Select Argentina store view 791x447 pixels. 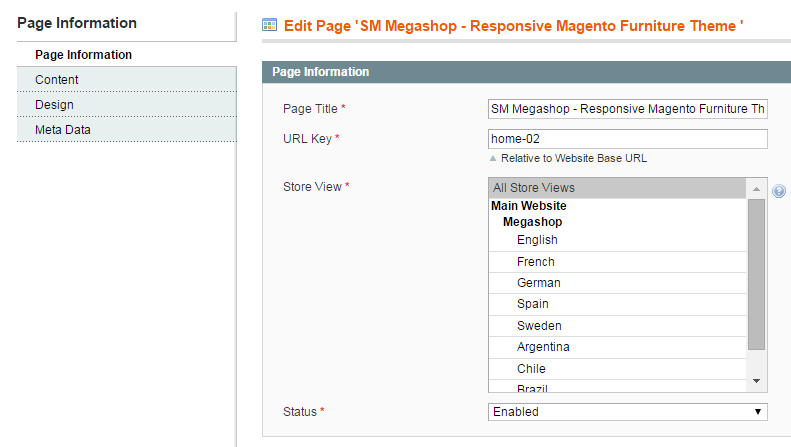(x=617, y=347)
